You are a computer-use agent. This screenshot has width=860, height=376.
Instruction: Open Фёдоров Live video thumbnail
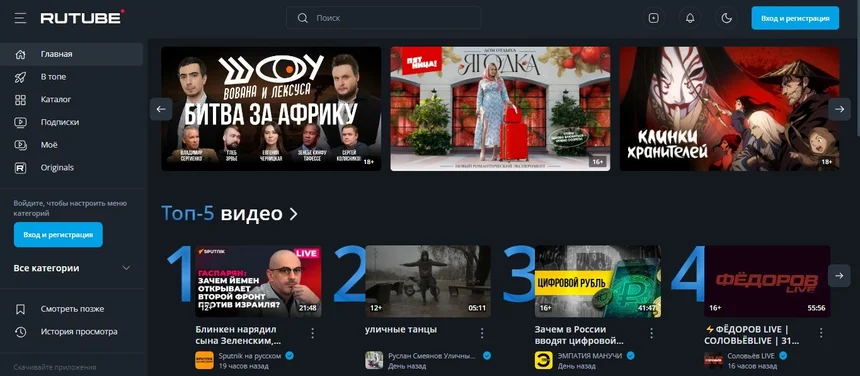pyautogui.click(x=767, y=281)
